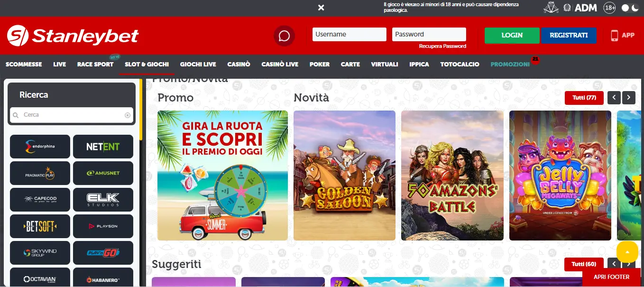The image size is (644, 287).
Task: Select the SLOT & GIOCHI tab
Action: (147, 64)
